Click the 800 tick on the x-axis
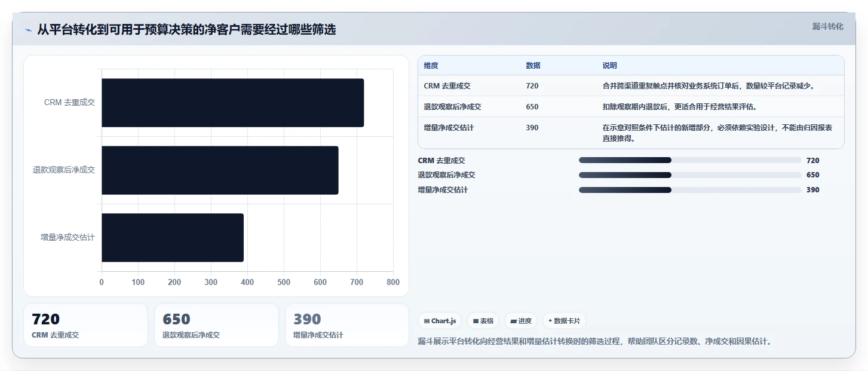The height and width of the screenshot is (371, 868). click(x=393, y=282)
